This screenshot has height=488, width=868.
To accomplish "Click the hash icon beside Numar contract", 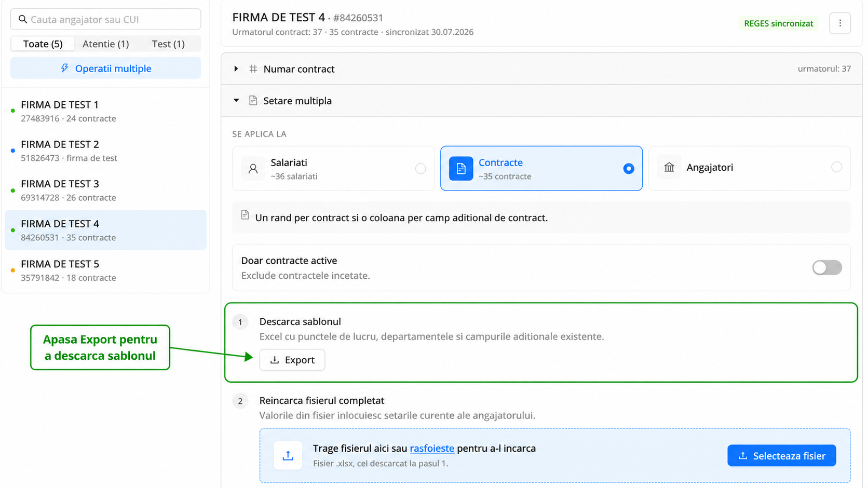I will 253,69.
